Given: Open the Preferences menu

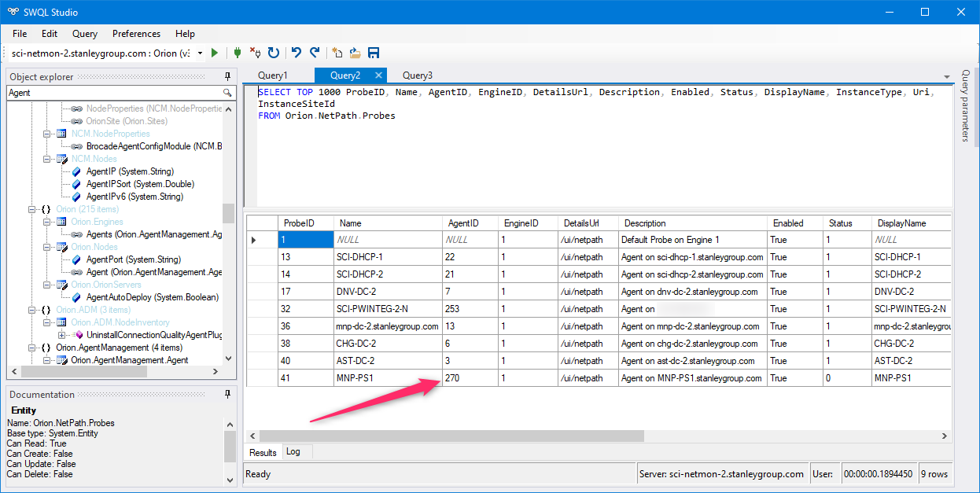Looking at the screenshot, I should click(136, 34).
